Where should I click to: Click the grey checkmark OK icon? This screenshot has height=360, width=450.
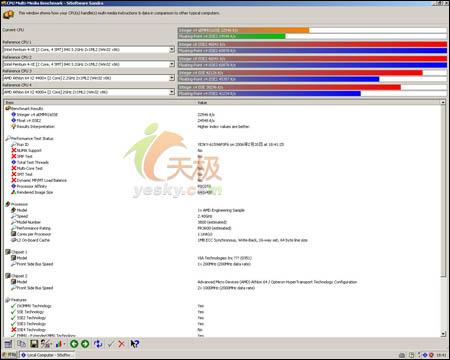pos(111,344)
